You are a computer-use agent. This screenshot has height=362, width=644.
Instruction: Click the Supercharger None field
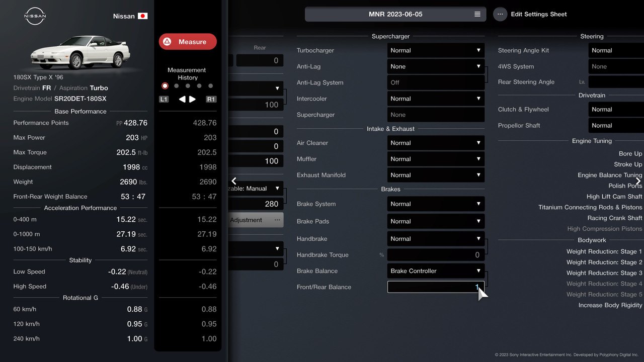[436, 115]
